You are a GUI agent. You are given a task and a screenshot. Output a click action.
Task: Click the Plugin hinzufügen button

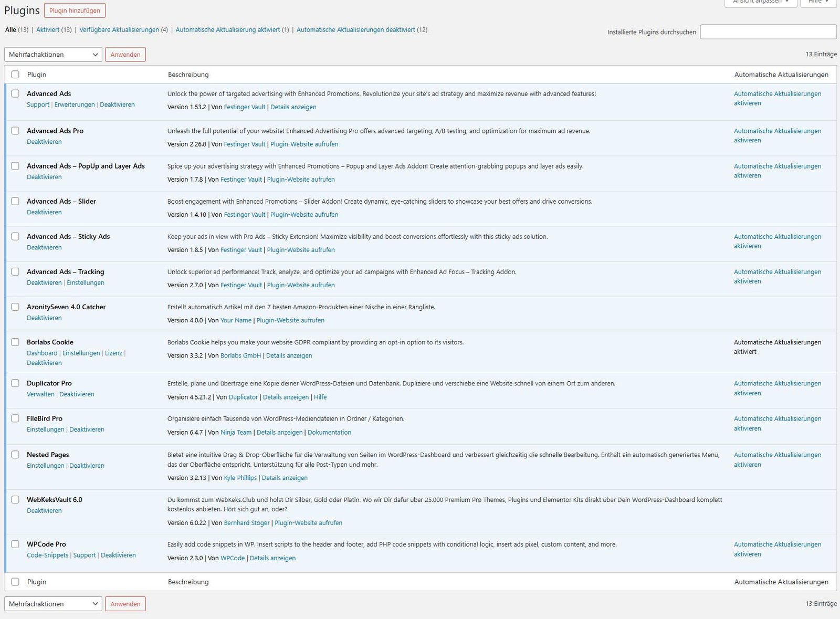[x=75, y=11]
